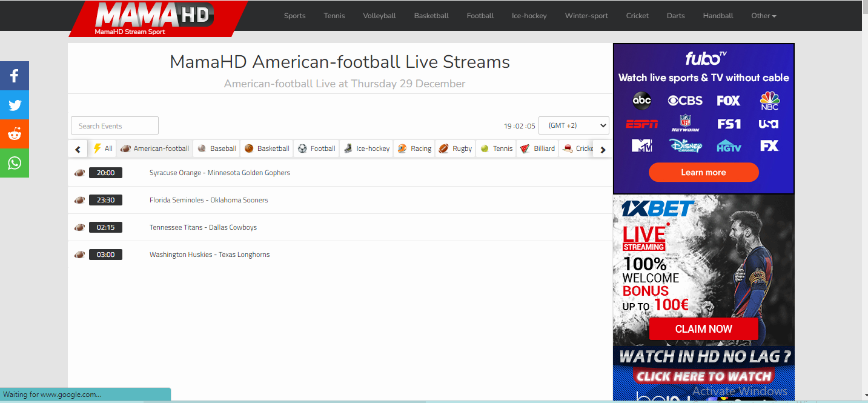Click CLAIM NOW on 1xBet ad
This screenshot has height=403, width=868.
click(703, 329)
